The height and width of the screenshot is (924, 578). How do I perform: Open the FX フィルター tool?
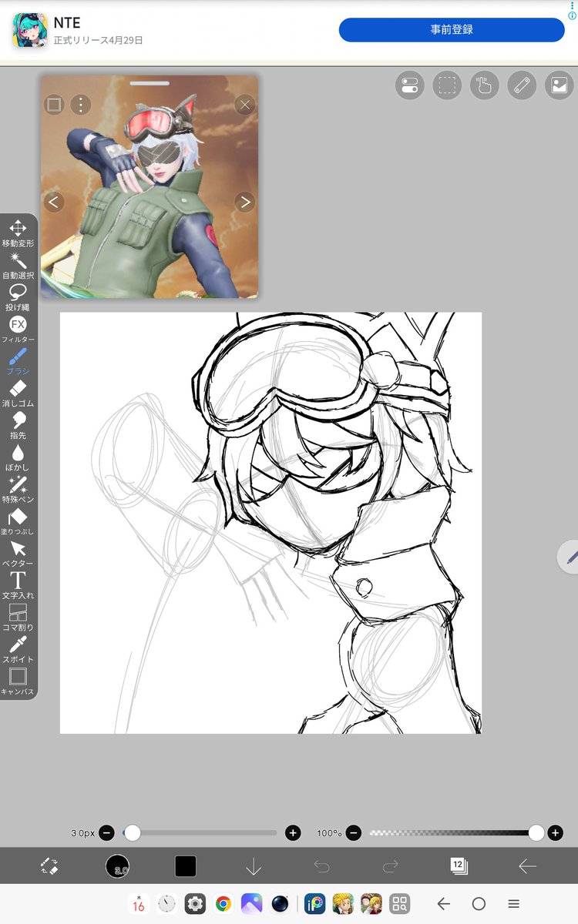pyautogui.click(x=18, y=330)
